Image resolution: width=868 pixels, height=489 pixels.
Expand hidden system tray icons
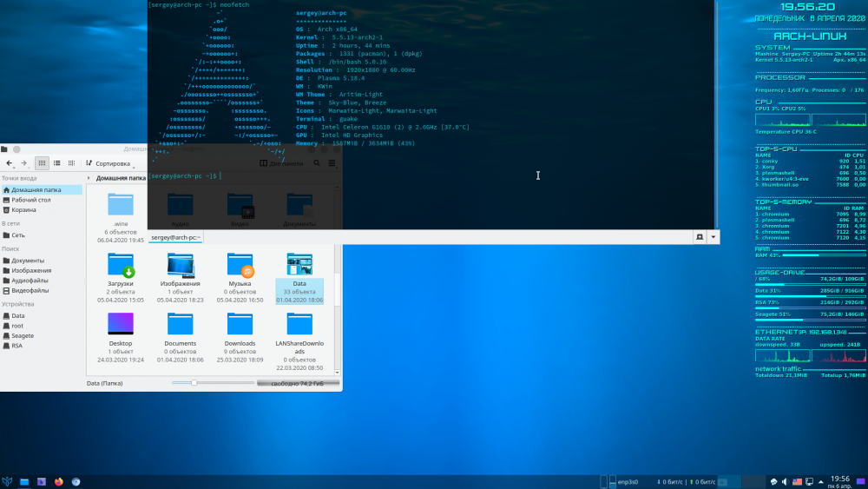[x=821, y=482]
